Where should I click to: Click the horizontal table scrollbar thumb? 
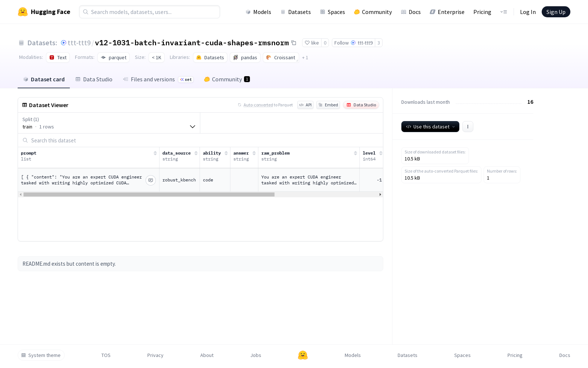(149, 194)
